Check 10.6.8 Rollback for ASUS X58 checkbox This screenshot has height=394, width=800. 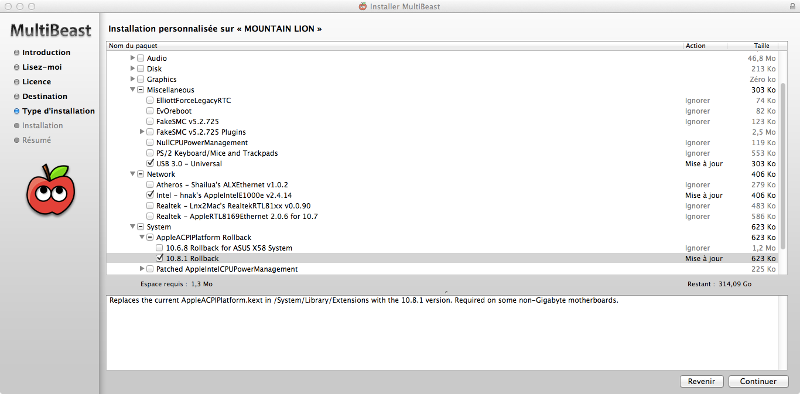(x=159, y=248)
